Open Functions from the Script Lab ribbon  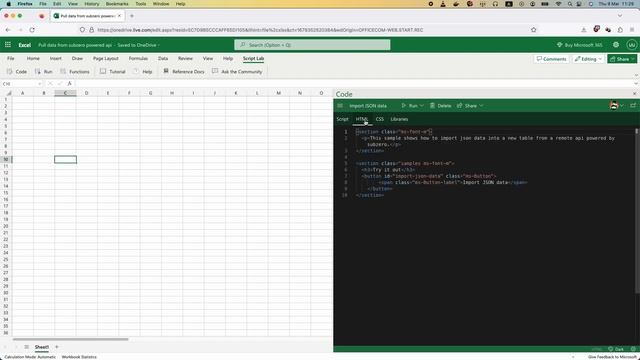tap(75, 71)
